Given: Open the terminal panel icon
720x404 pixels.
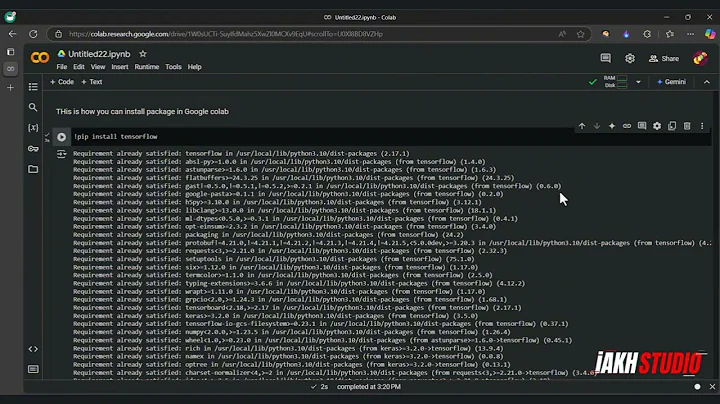Looking at the screenshot, I should coord(33,369).
